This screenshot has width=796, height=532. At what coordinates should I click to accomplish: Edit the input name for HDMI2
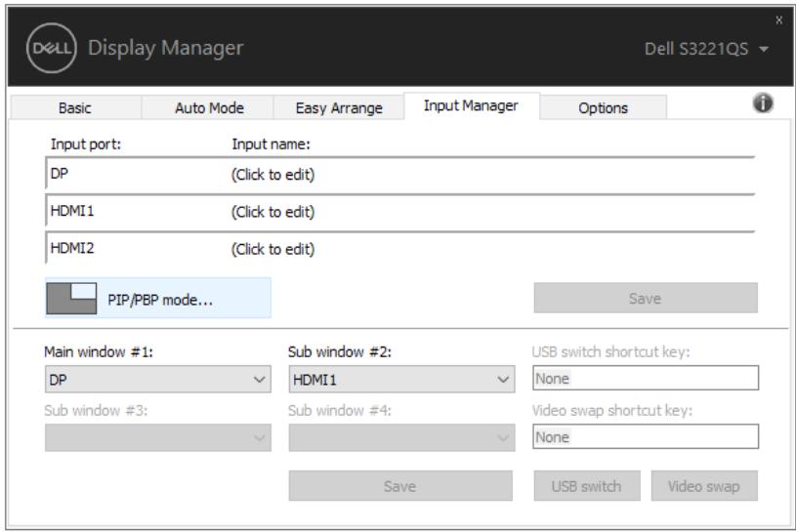(273, 250)
